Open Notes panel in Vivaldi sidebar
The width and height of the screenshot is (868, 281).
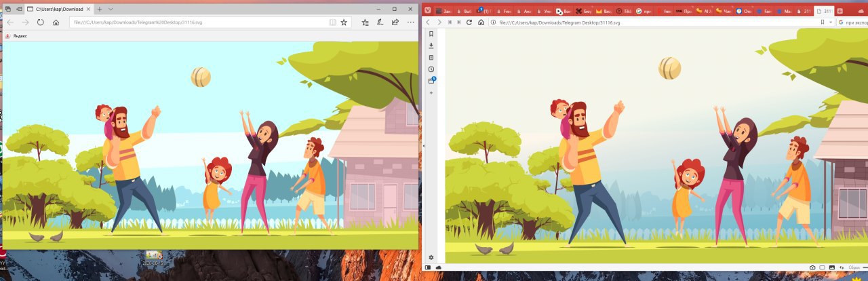coord(431,58)
